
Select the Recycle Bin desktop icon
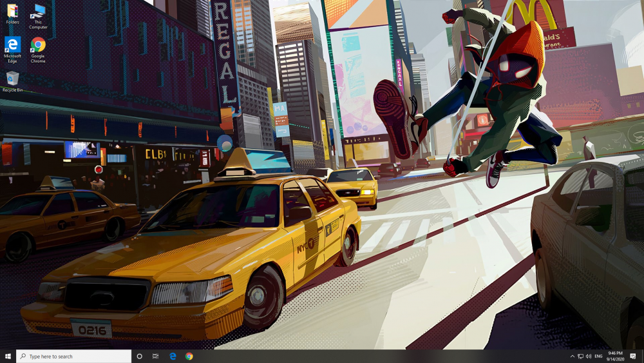[x=12, y=81]
